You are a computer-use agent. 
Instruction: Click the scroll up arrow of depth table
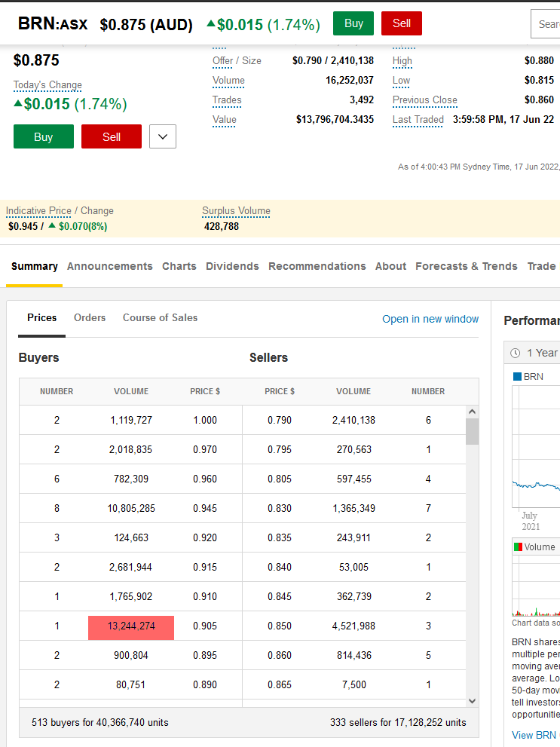472,412
